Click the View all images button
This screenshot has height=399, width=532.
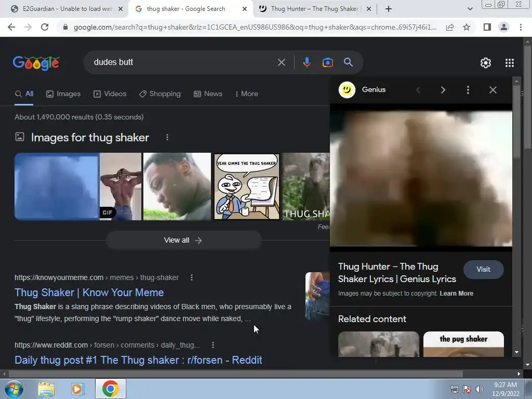coord(183,240)
